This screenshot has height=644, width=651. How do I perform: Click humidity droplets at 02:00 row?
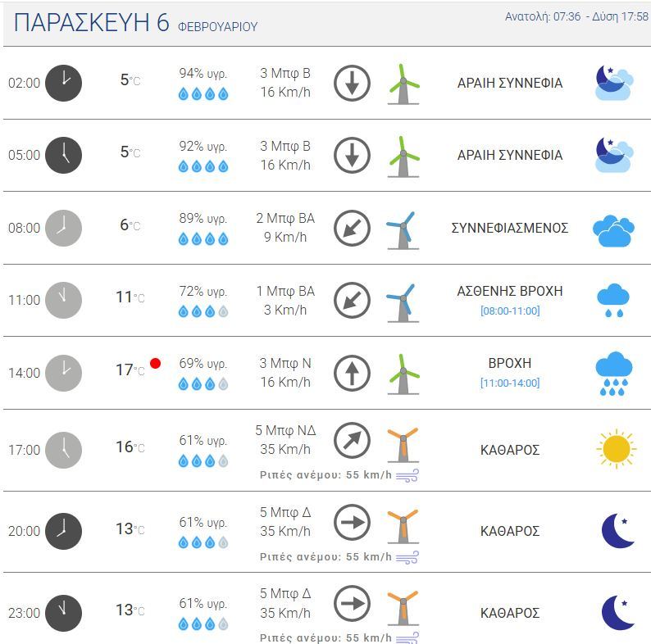point(203,94)
